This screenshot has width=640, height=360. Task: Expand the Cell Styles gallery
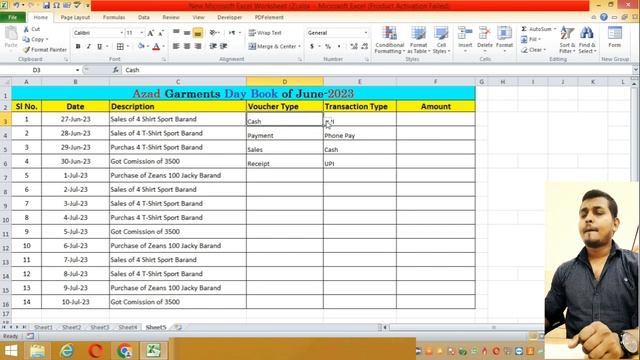(441, 40)
